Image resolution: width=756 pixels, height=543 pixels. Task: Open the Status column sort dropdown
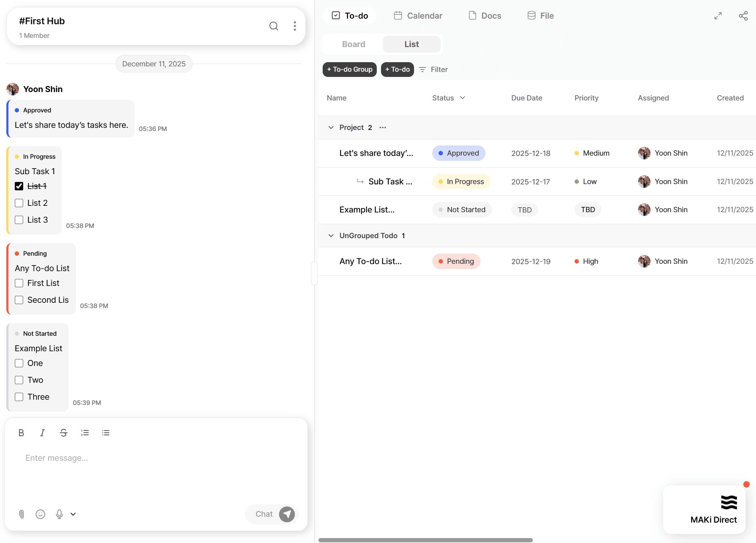click(x=463, y=98)
